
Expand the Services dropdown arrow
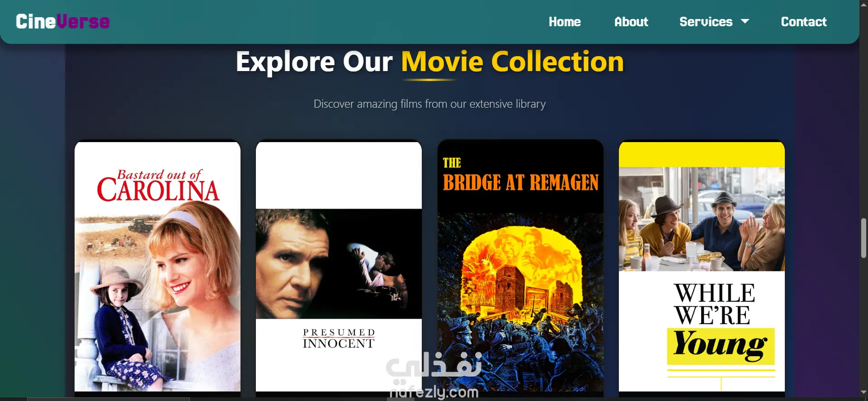pos(745,21)
